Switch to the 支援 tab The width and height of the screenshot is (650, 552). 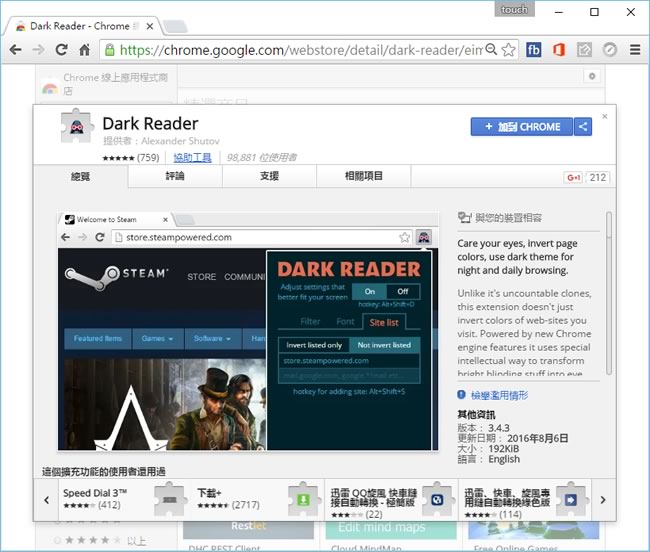pos(269,176)
